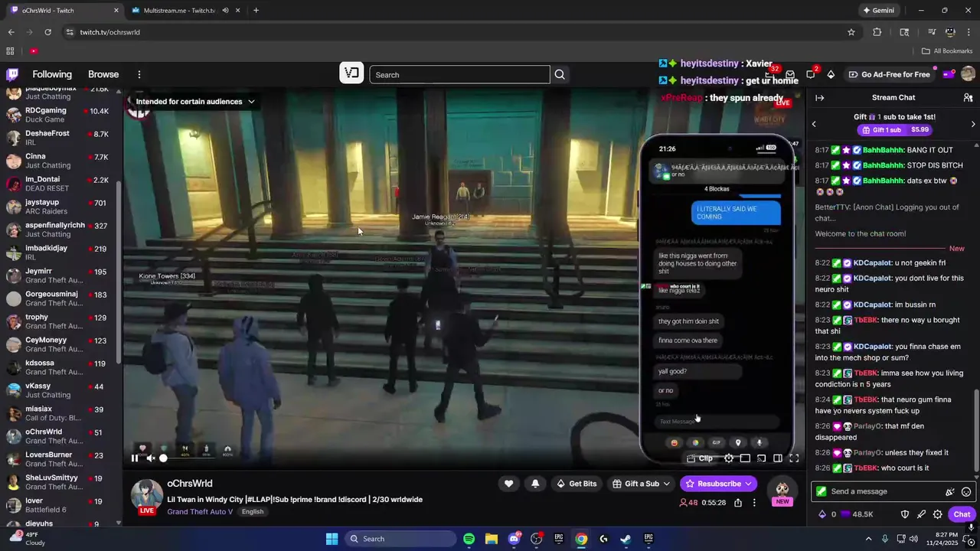Bookmark this page with the star
The height and width of the screenshot is (551, 980).
click(x=851, y=32)
